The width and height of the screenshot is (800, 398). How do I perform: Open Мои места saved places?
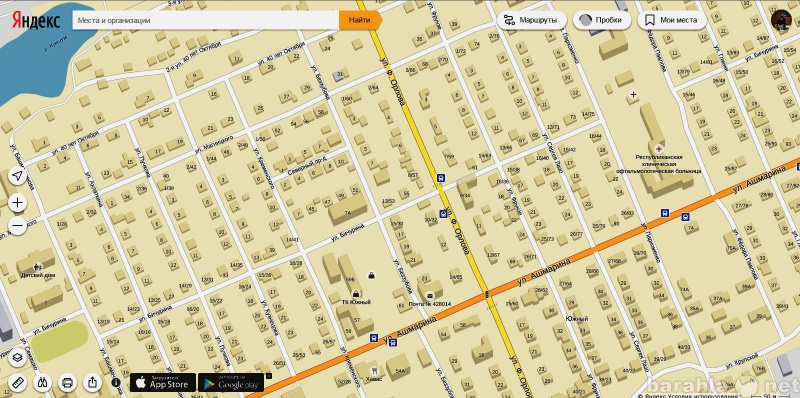point(672,20)
